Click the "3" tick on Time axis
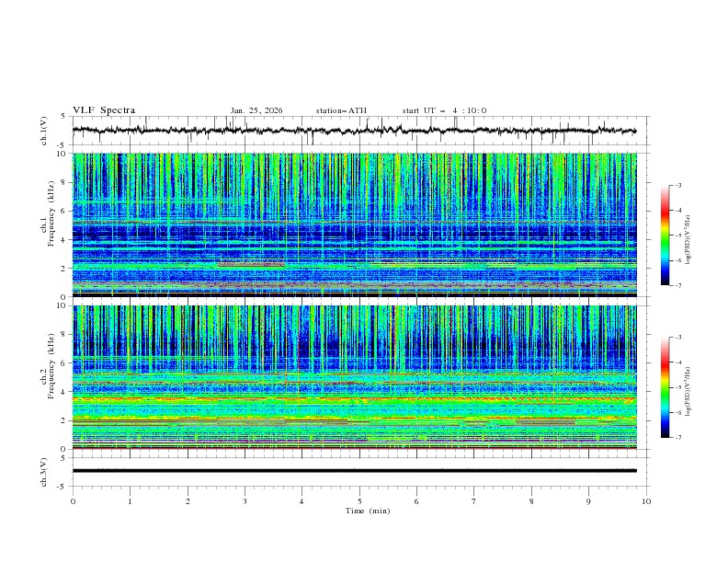The height and width of the screenshot is (563, 728). [245, 501]
